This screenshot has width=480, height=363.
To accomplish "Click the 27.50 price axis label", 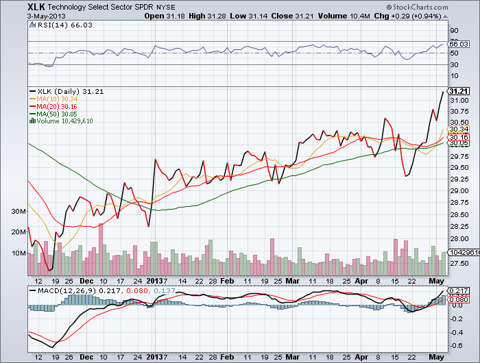I will tap(459, 264).
